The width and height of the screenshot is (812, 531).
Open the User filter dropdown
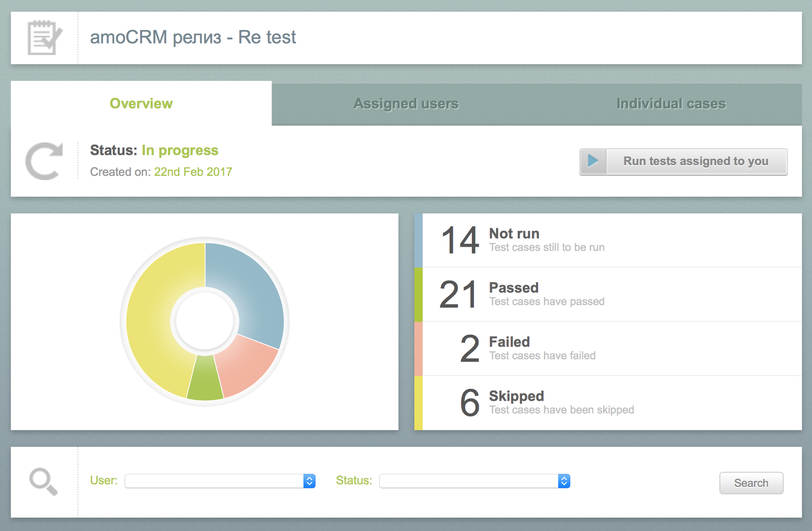pyautogui.click(x=214, y=481)
